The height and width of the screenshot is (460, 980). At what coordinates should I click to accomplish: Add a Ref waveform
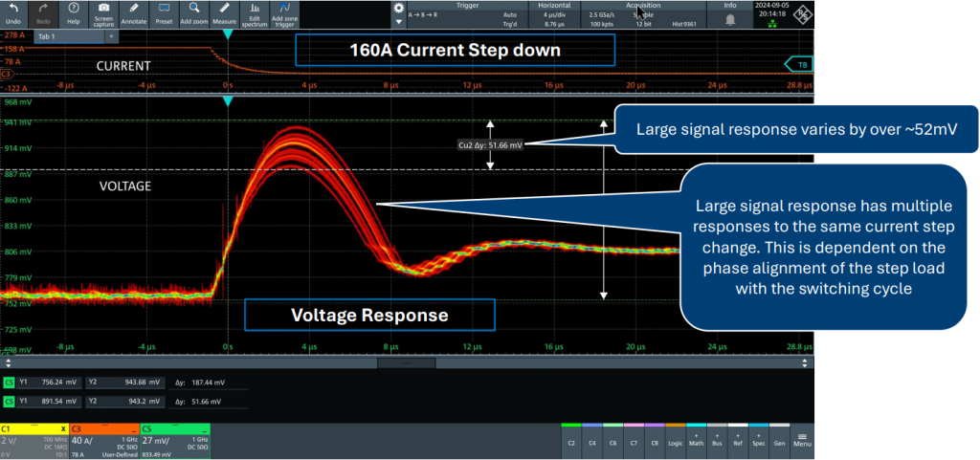pos(738,441)
